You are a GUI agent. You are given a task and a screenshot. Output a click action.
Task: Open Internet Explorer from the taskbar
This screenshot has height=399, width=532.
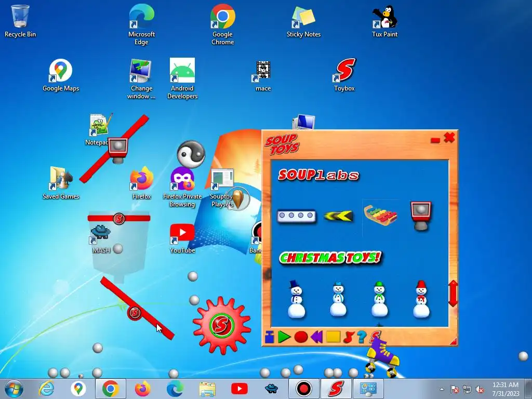pyautogui.click(x=46, y=389)
